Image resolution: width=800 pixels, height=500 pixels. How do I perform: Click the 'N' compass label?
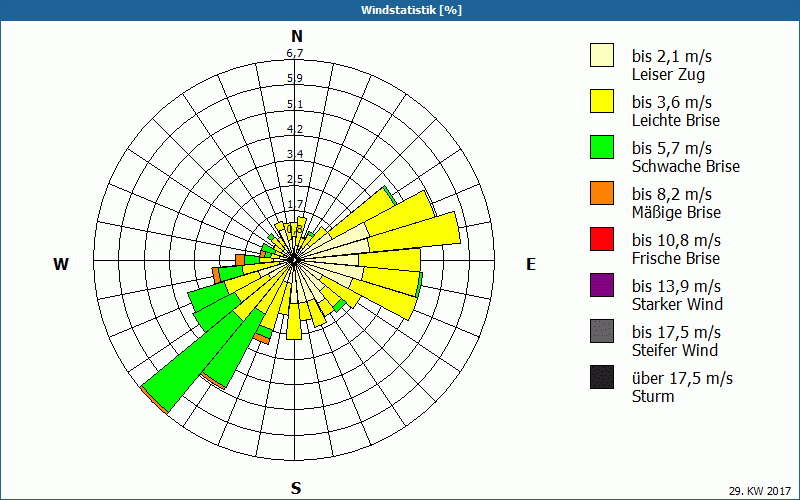pyautogui.click(x=296, y=36)
